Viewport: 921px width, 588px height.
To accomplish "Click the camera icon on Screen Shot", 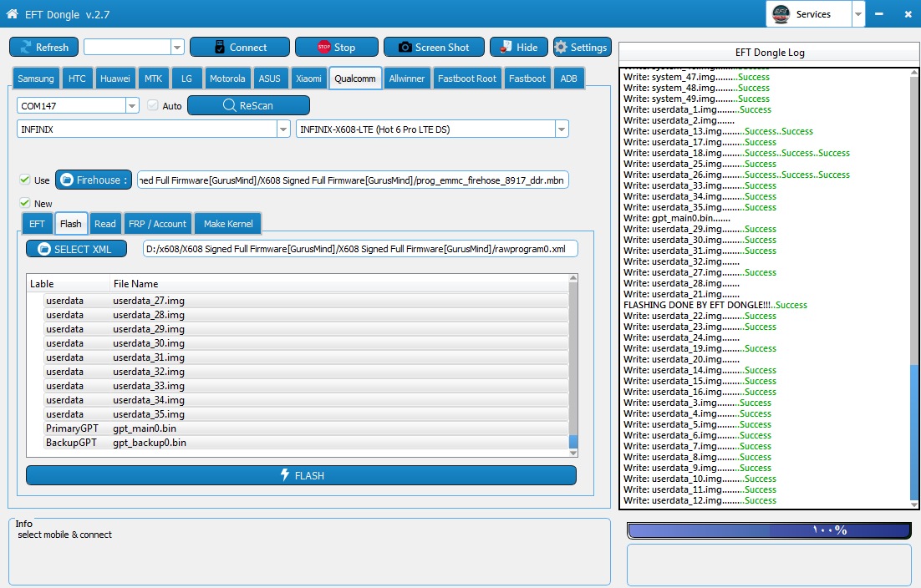I will click(405, 47).
